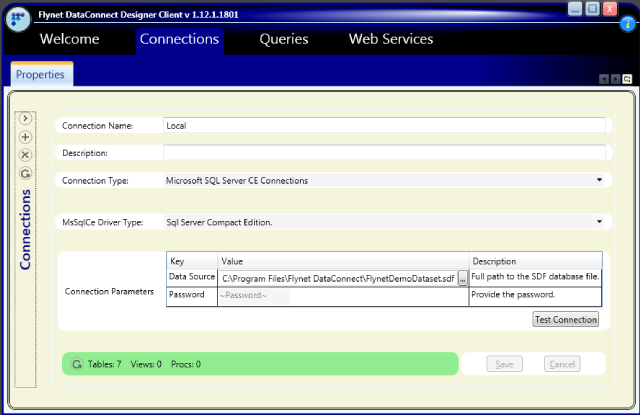This screenshot has width=640, height=415.
Task: Add a new connection with the plus icon
Action: click(25, 137)
